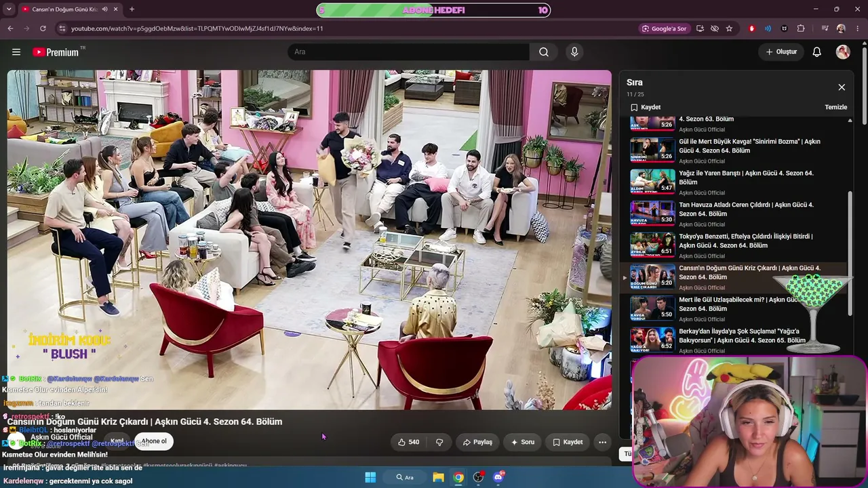Viewport: 868px width, 488px height.
Task: Subscribe with the Abone ol button
Action: pyautogui.click(x=153, y=441)
